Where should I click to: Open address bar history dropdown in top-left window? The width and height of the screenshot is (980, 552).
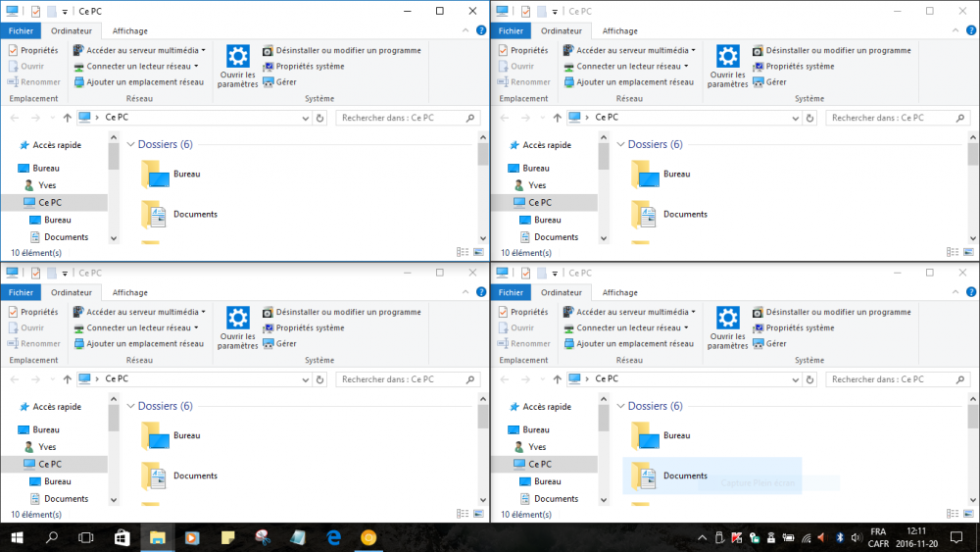click(305, 118)
